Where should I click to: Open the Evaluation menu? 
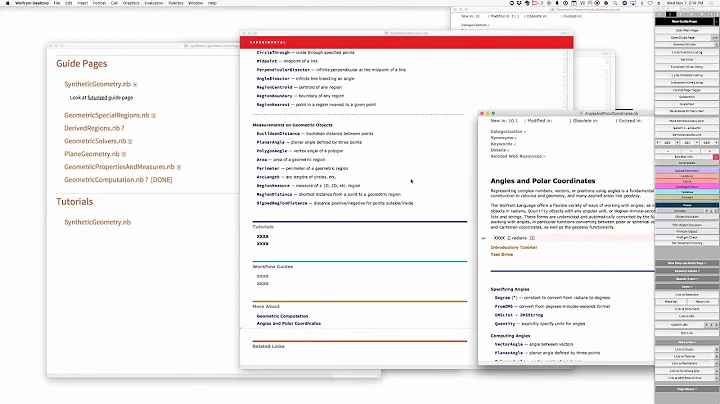click(154, 3)
